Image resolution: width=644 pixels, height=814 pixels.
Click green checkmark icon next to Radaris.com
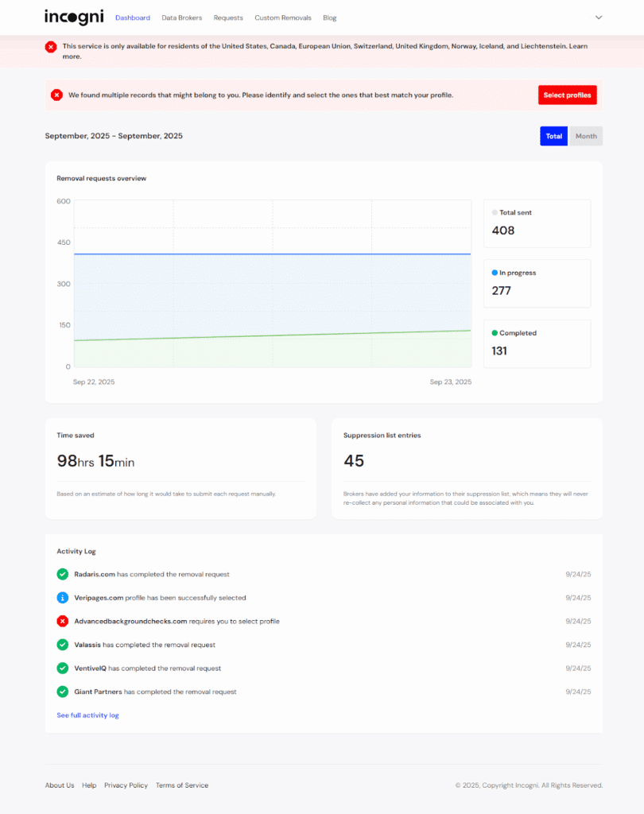click(x=63, y=574)
